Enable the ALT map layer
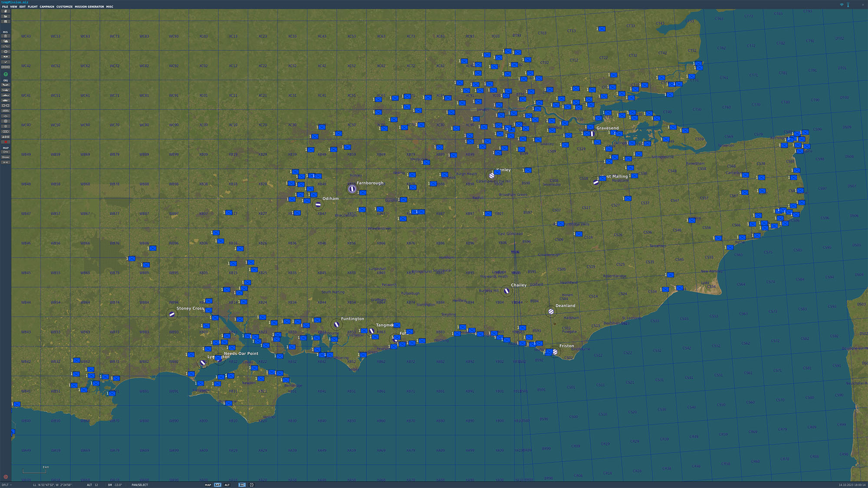The width and height of the screenshot is (868, 488). (227, 485)
